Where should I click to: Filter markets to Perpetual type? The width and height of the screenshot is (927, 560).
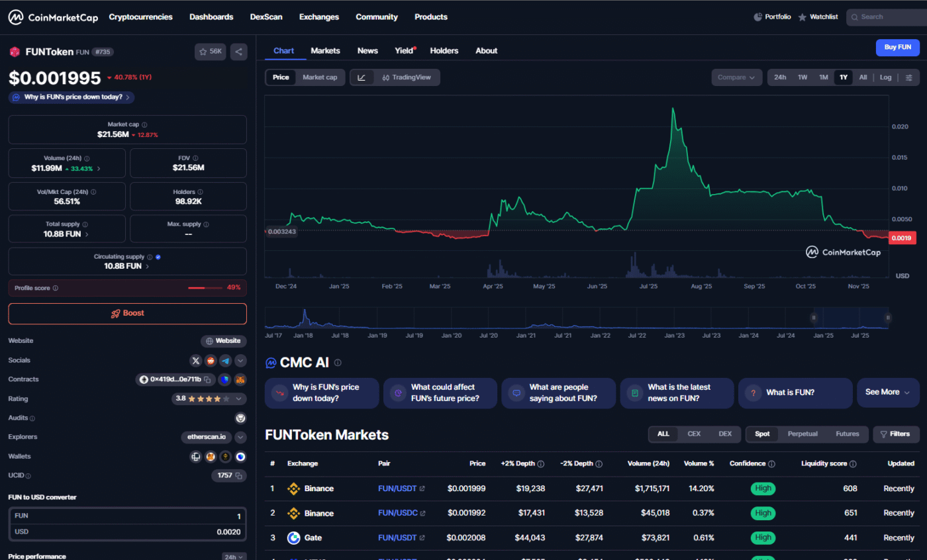click(803, 434)
